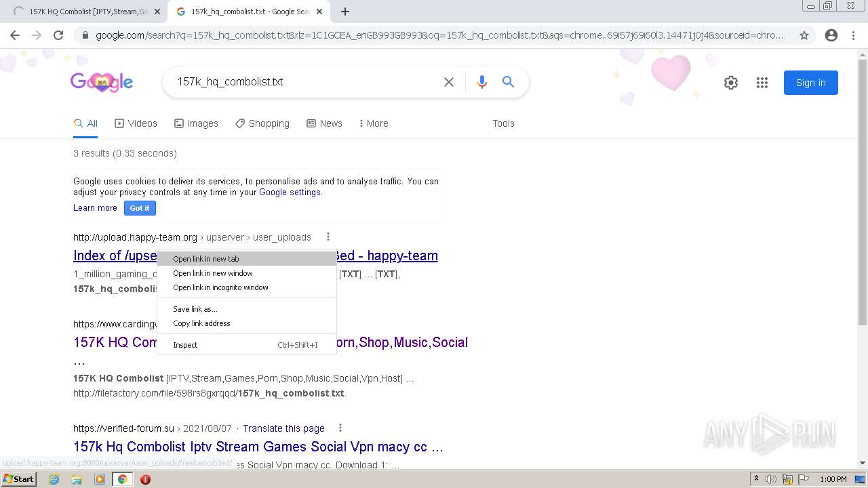
Task: Open media player icon in taskbar
Action: [x=100, y=479]
